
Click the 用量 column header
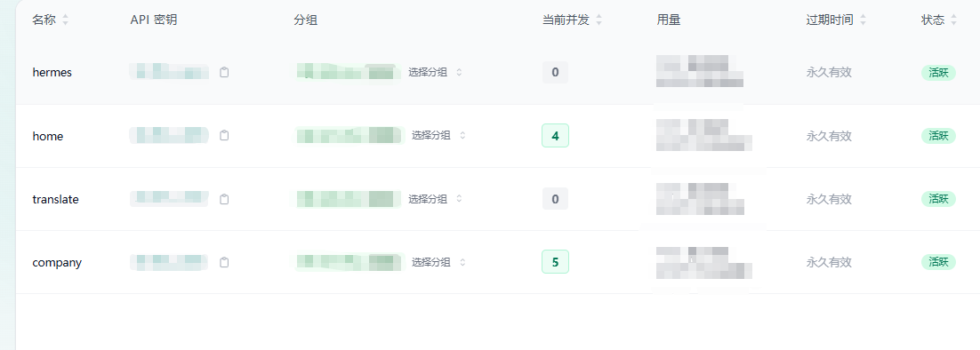(x=668, y=20)
